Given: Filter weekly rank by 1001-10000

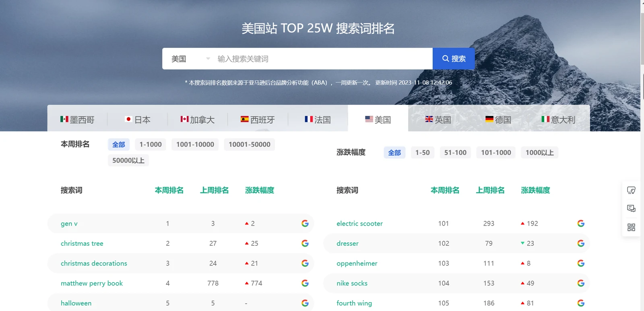Looking at the screenshot, I should pos(195,144).
